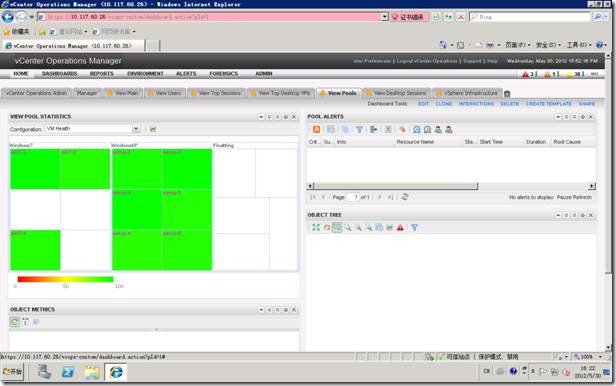Screen dimensions: 616x386
Task: Click the green export arrow icon in Pool Alerts
Action: pyautogui.click(x=373, y=129)
